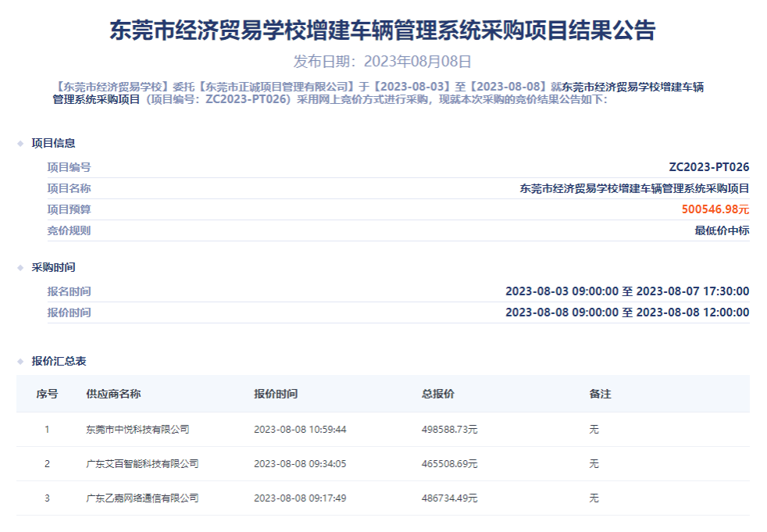Screen dimensions: 767x532
Task: Click the quote time 2023-08-08 10:59:44
Action: click(300, 430)
